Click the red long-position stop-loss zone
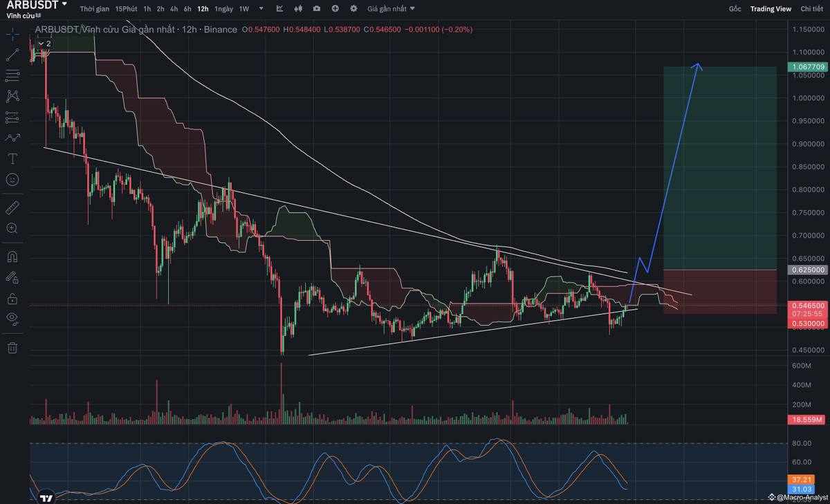The width and height of the screenshot is (830, 504). [x=720, y=292]
